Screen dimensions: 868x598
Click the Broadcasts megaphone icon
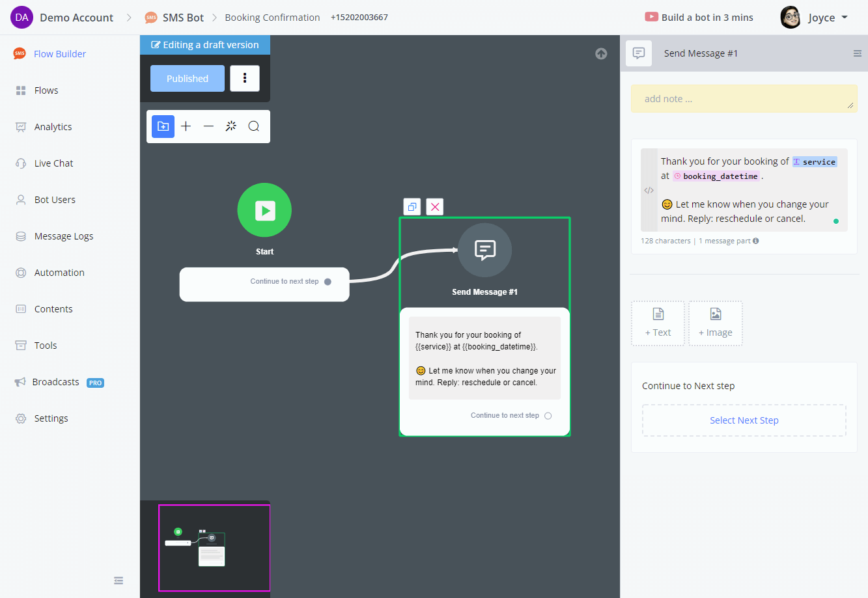[x=20, y=382]
